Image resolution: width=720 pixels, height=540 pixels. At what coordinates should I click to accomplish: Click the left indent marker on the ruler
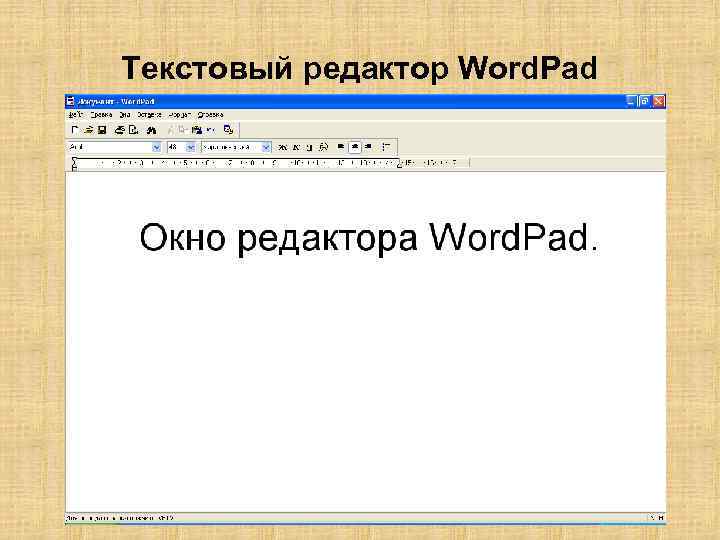[74, 164]
